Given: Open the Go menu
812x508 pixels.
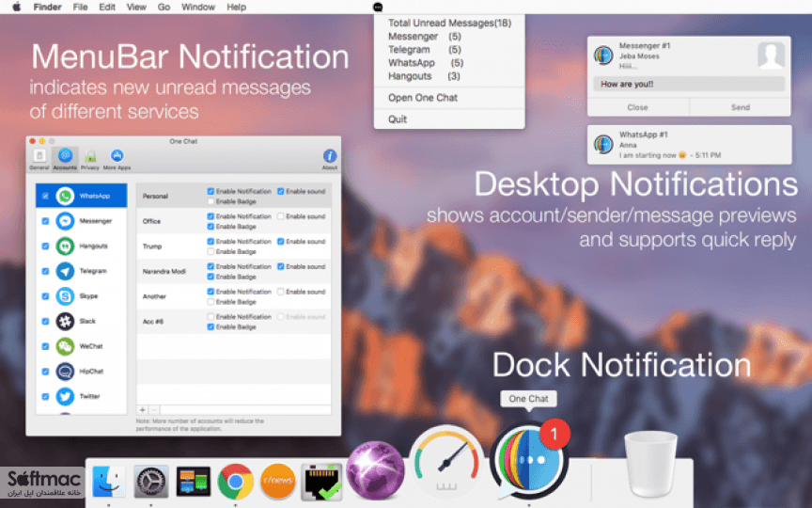Looking at the screenshot, I should (164, 7).
